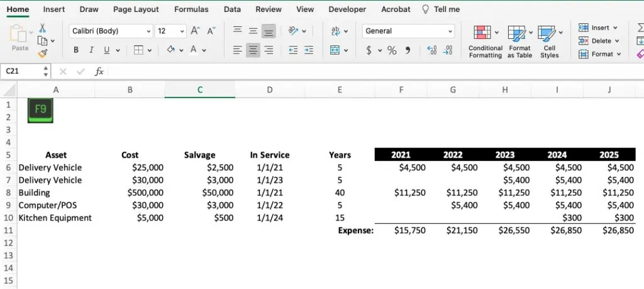Select column C header
This screenshot has height=289, width=644.
point(200,89)
